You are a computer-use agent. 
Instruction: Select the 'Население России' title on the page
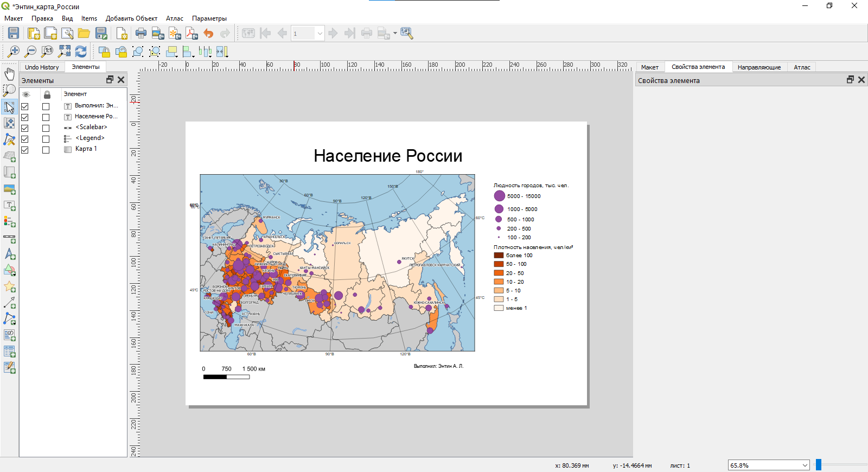coord(388,156)
